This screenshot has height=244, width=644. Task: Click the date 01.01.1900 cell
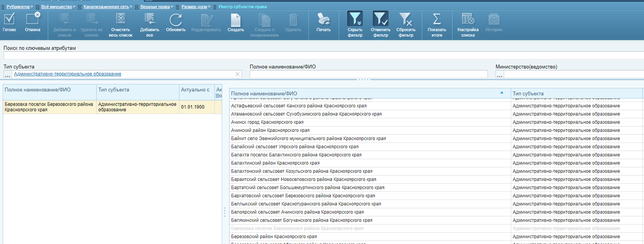coord(197,107)
